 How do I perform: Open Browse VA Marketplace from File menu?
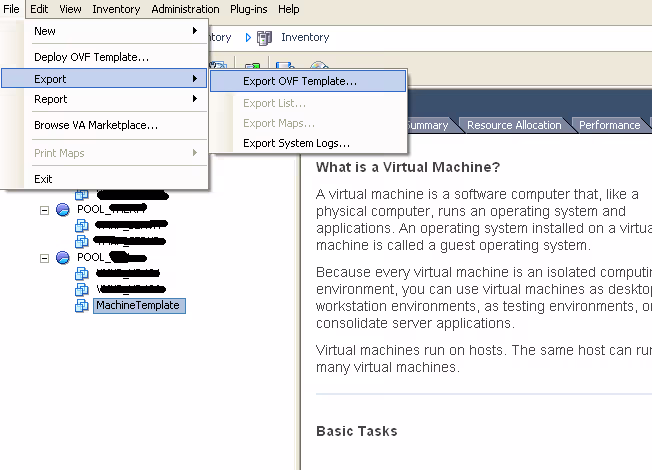(95, 125)
